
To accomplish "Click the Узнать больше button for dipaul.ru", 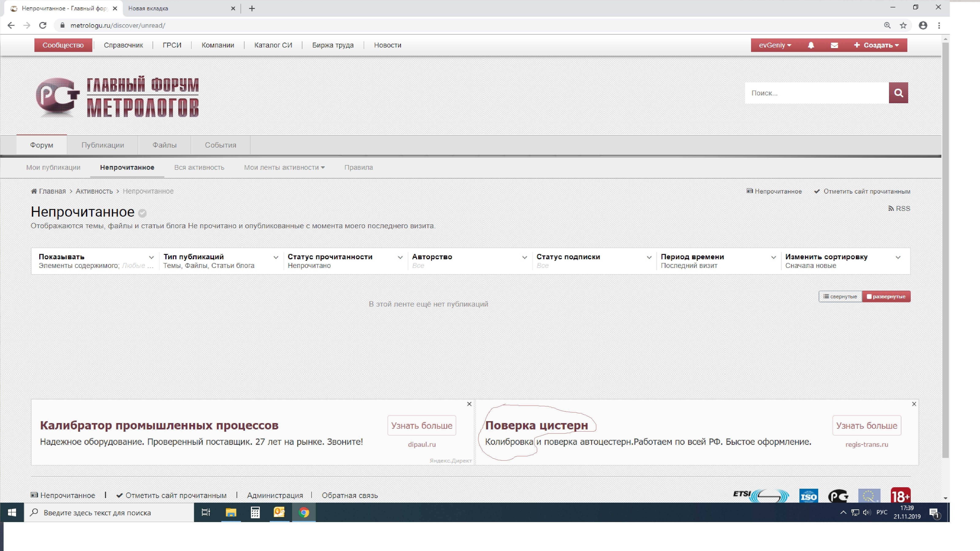I will (422, 426).
